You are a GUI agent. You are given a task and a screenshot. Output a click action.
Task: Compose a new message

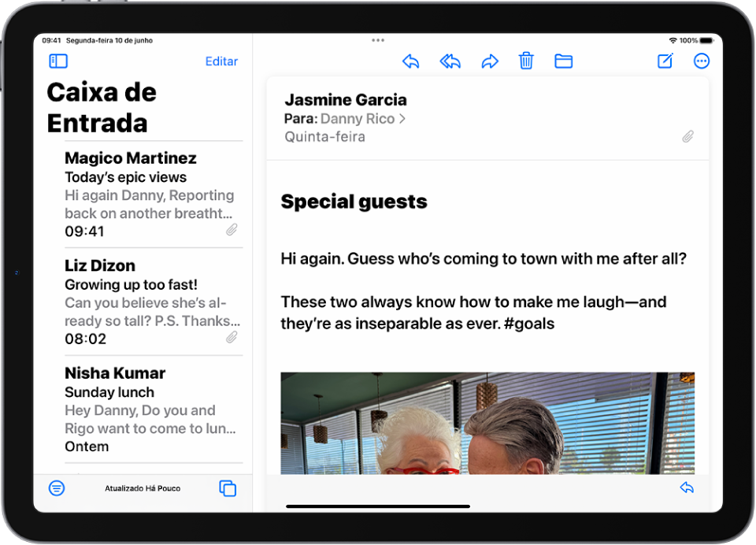pos(665,61)
